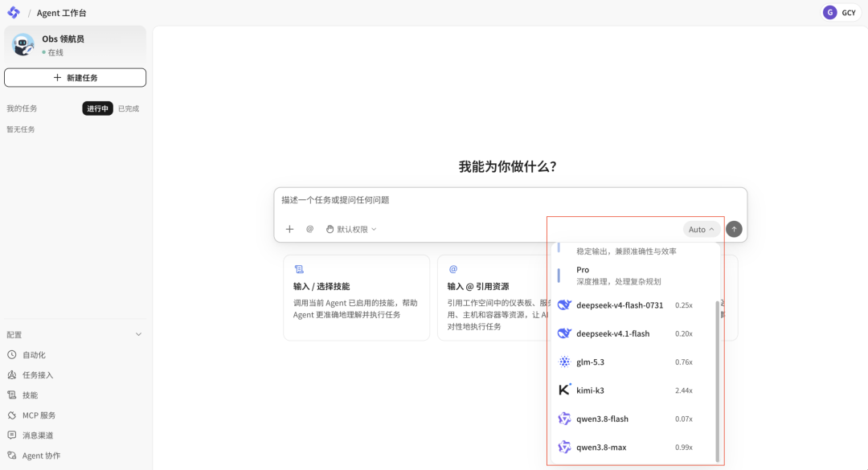
Task: Click the 我的任务 label
Action: tap(22, 108)
